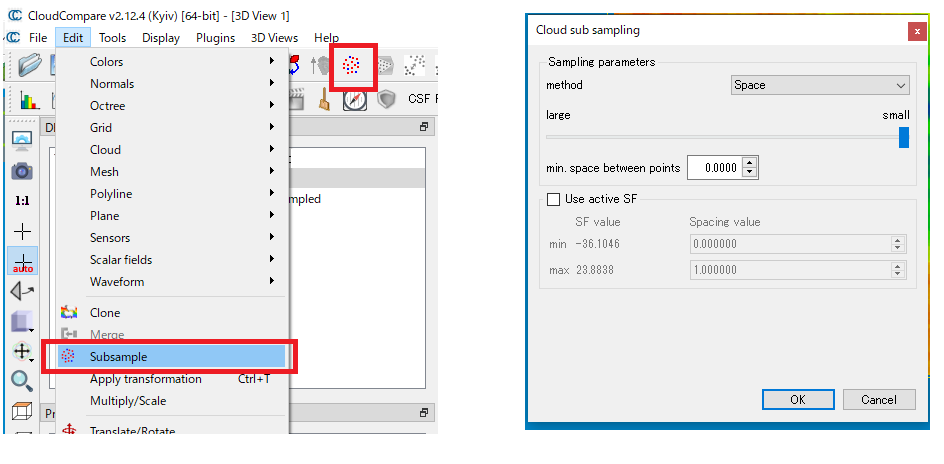Confirm sub sampling with OK button
Screen dimensions: 944x464
[x=798, y=400]
